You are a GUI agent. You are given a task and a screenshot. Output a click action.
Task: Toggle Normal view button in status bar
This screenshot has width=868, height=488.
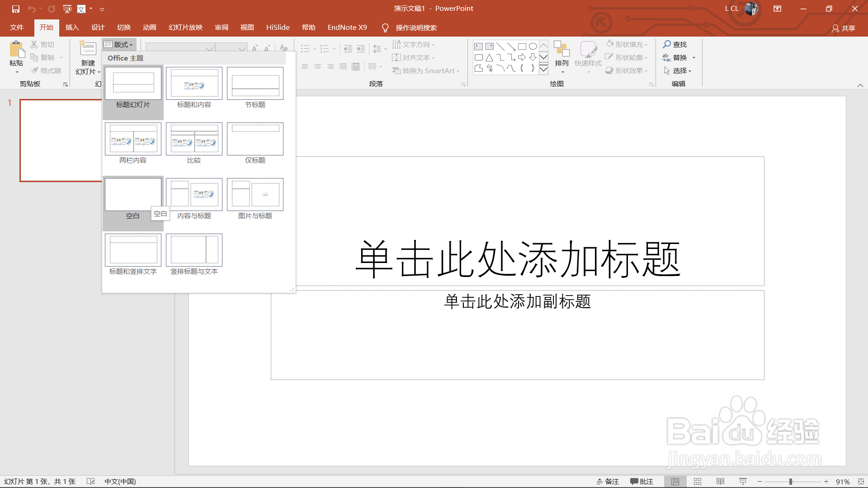pyautogui.click(x=675, y=482)
